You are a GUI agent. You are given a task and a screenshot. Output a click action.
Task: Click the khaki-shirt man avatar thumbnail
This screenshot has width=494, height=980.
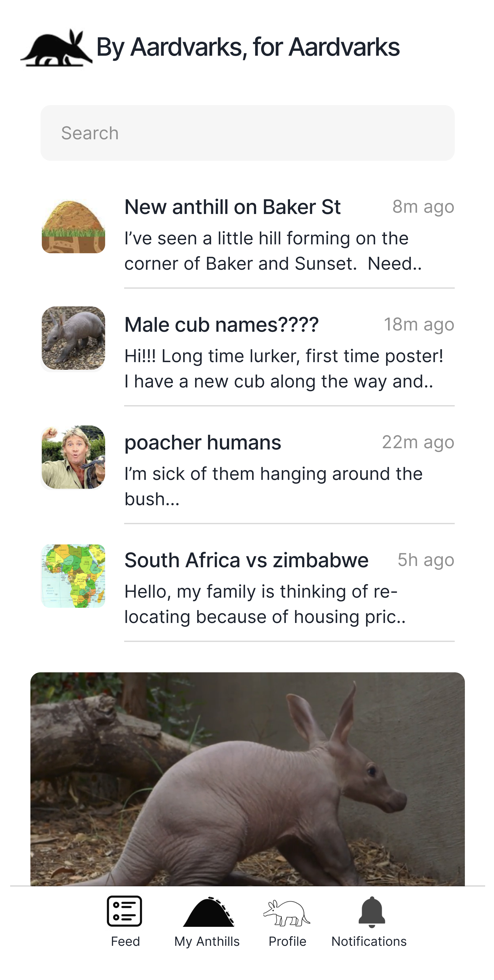coord(73,457)
